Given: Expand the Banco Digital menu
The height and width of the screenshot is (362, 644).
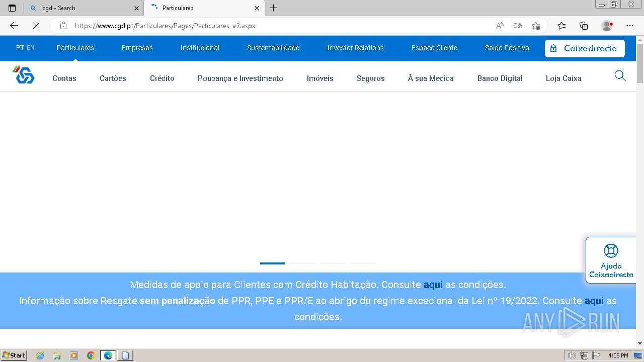Looking at the screenshot, I should pyautogui.click(x=500, y=78).
